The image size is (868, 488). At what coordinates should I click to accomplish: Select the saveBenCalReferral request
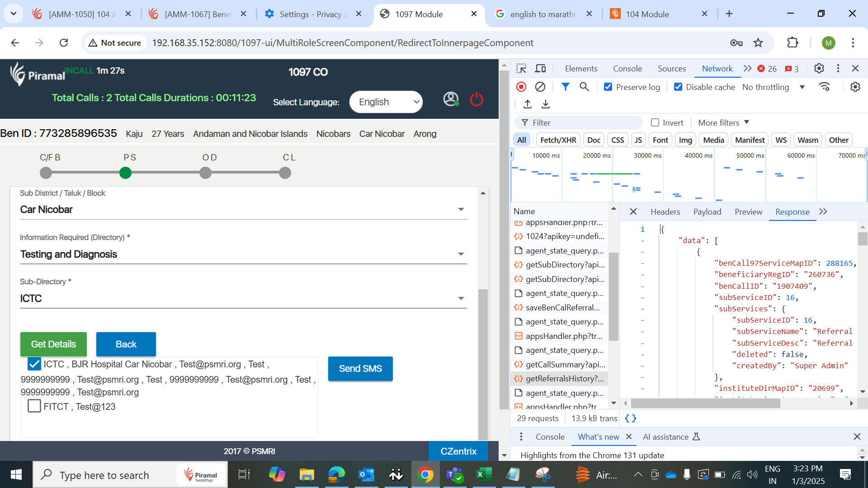[x=559, y=308]
